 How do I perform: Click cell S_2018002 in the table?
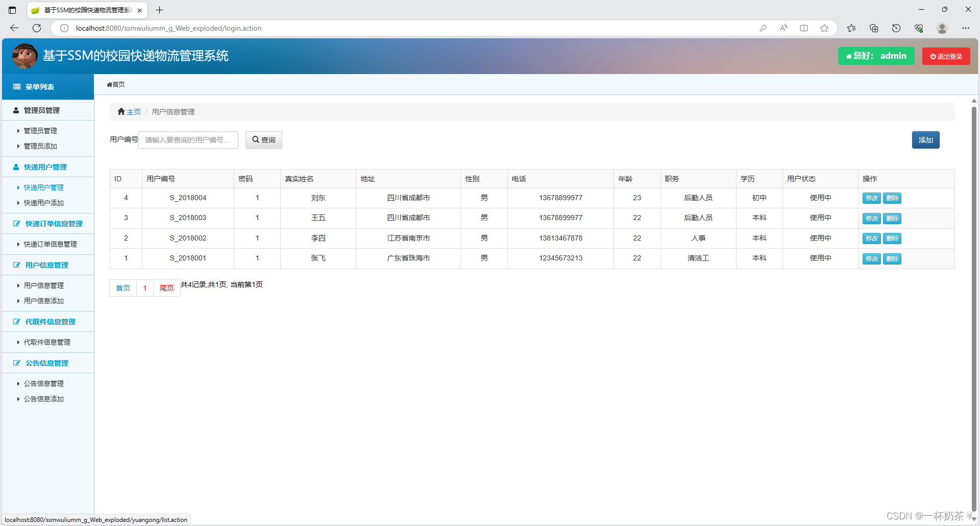(x=188, y=238)
